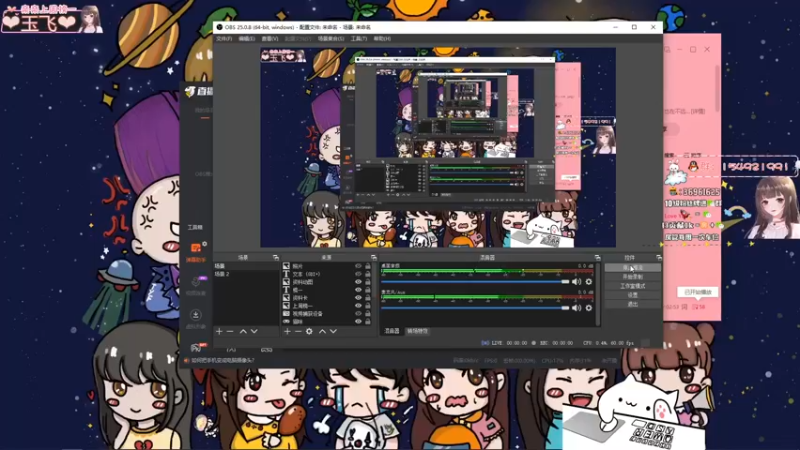800x450 pixels.
Task: Remove selected source with the minus icon
Action: point(298,332)
